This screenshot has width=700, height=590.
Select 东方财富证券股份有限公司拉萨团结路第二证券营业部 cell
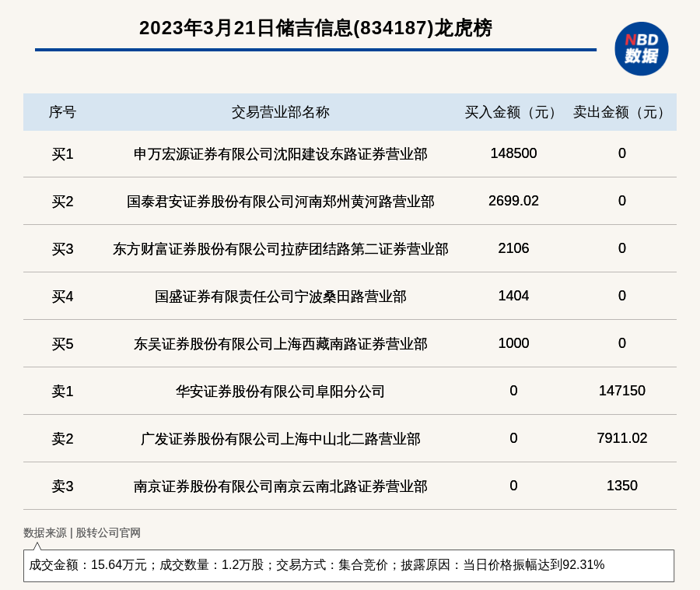(280, 249)
